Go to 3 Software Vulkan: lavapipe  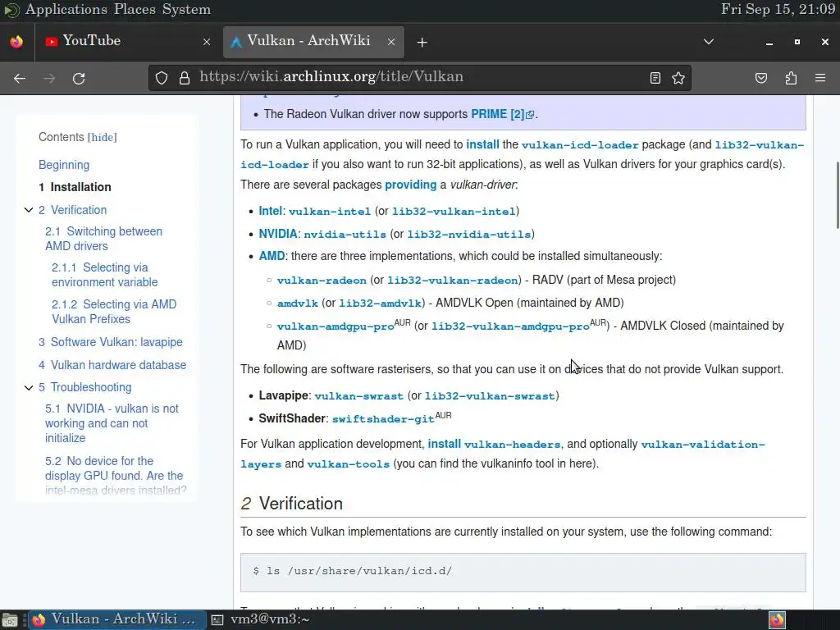111,342
